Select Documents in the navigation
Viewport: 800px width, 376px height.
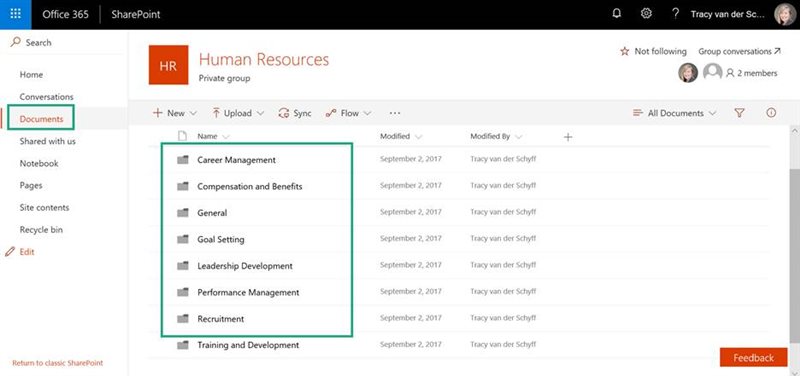point(41,119)
